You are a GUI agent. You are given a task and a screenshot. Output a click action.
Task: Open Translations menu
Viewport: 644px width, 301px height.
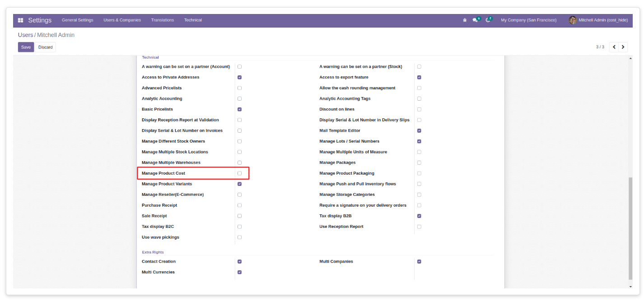pyautogui.click(x=163, y=20)
